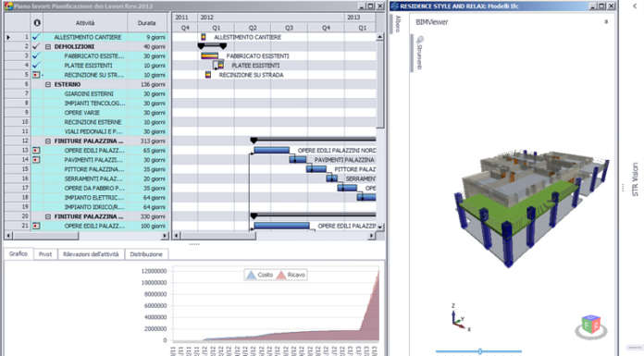
Task: Toggle the checkmark for PLATEE ESISTENTI row
Action: [36, 66]
